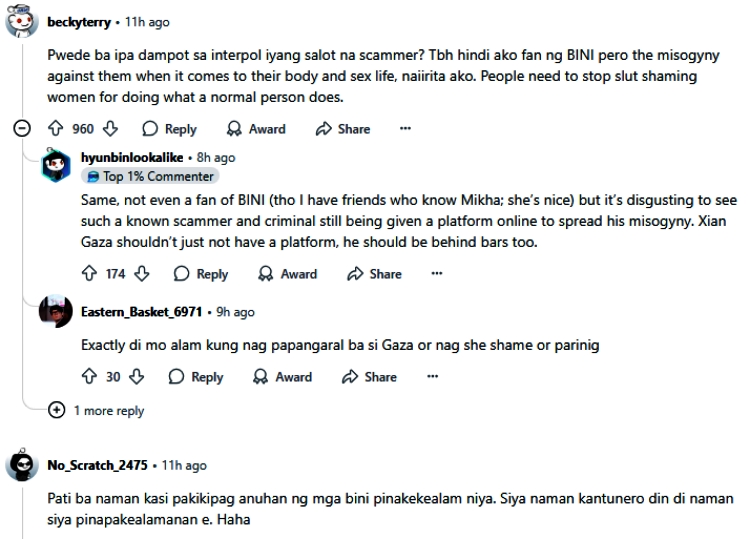Upvote hyunbinlookalike's comment
Screen dimensions: 750x539
(89, 274)
